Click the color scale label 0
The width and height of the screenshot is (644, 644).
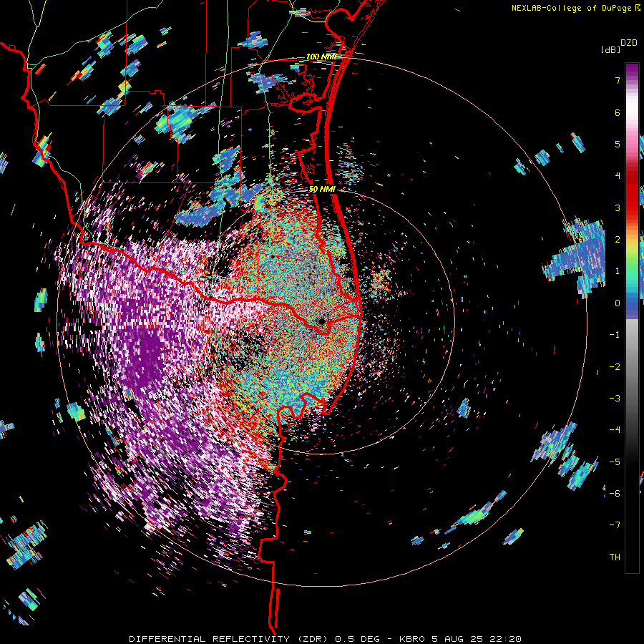click(x=618, y=303)
